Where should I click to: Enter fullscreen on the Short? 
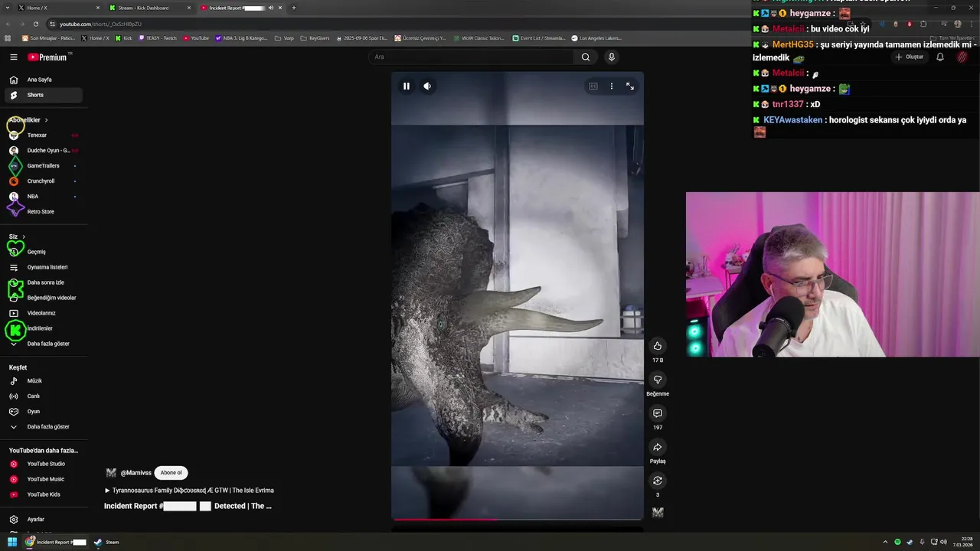click(630, 86)
